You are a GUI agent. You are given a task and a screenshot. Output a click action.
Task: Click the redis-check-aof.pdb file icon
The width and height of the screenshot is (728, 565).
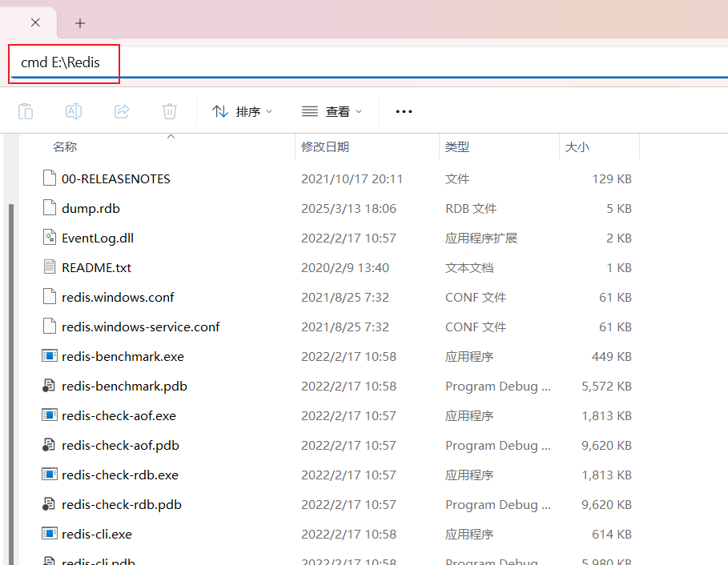(49, 444)
